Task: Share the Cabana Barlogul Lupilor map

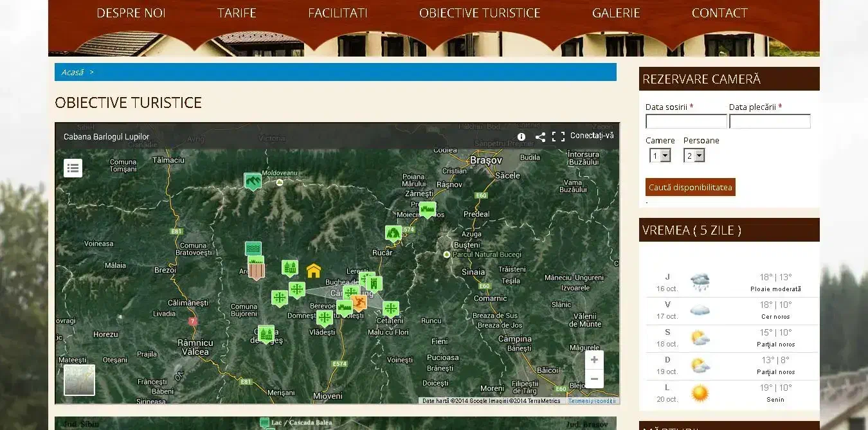Action: pos(540,137)
